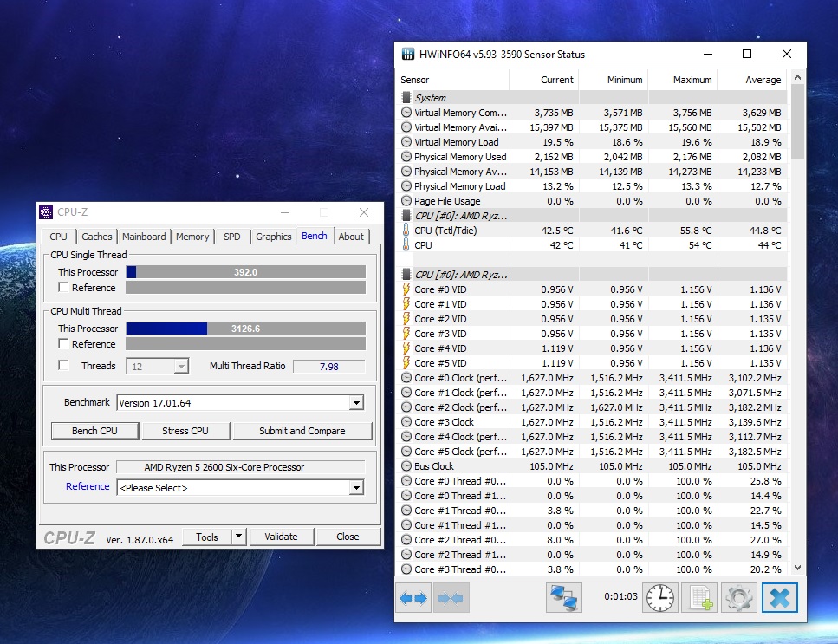Click Submit and Compare button

(x=302, y=431)
